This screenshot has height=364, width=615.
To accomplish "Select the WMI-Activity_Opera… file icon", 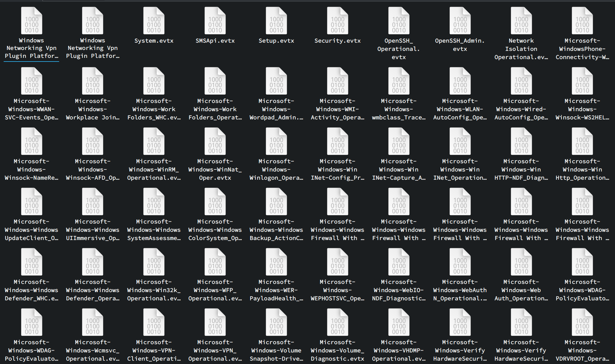I will point(338,81).
